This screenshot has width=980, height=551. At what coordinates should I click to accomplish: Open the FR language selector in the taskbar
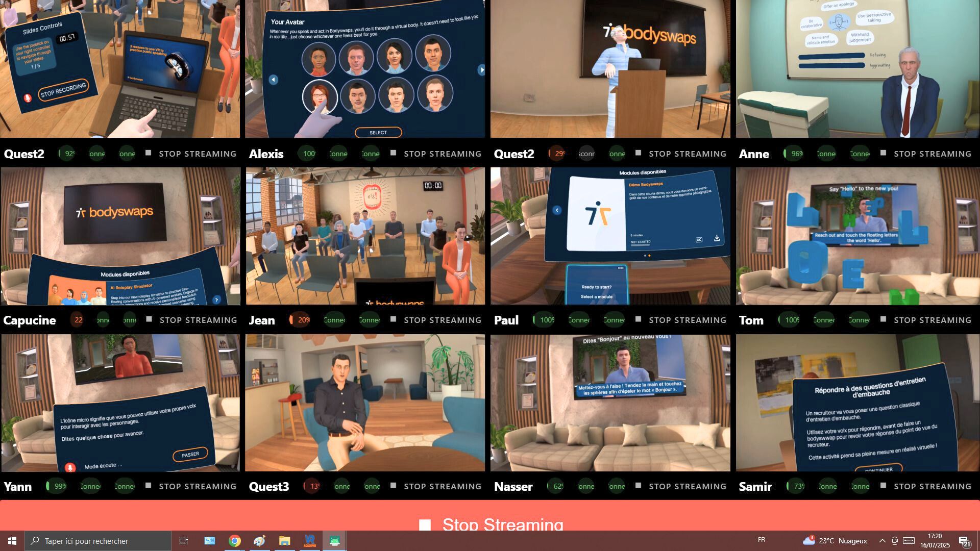coord(762,540)
